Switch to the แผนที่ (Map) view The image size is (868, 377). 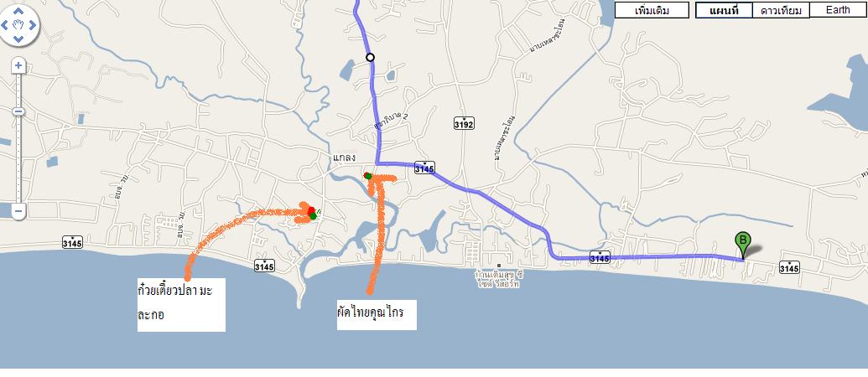tap(724, 11)
